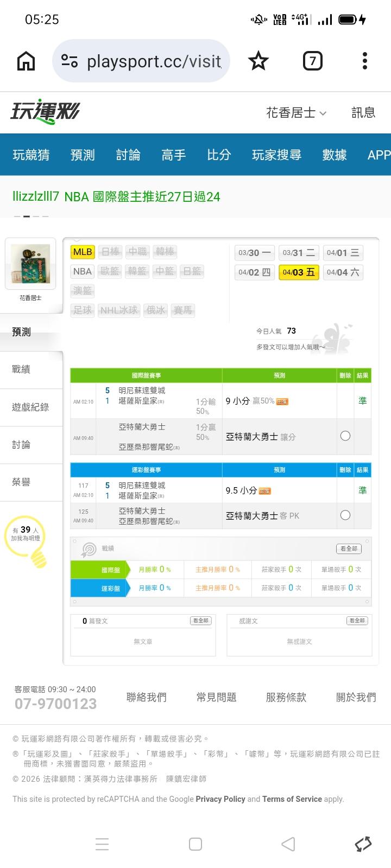Tap the 花香居士 profile avatar thumbnail
The width and height of the screenshot is (391, 868).
(x=30, y=264)
